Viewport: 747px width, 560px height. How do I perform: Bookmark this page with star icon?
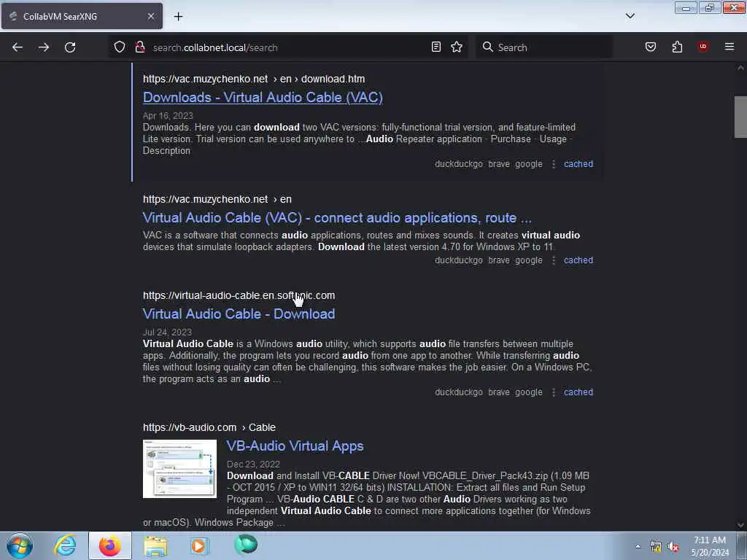tap(457, 47)
